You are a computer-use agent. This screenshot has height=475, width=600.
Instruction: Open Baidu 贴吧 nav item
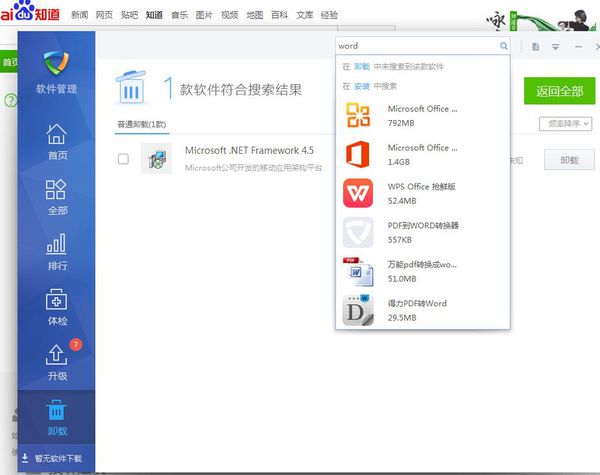[129, 15]
